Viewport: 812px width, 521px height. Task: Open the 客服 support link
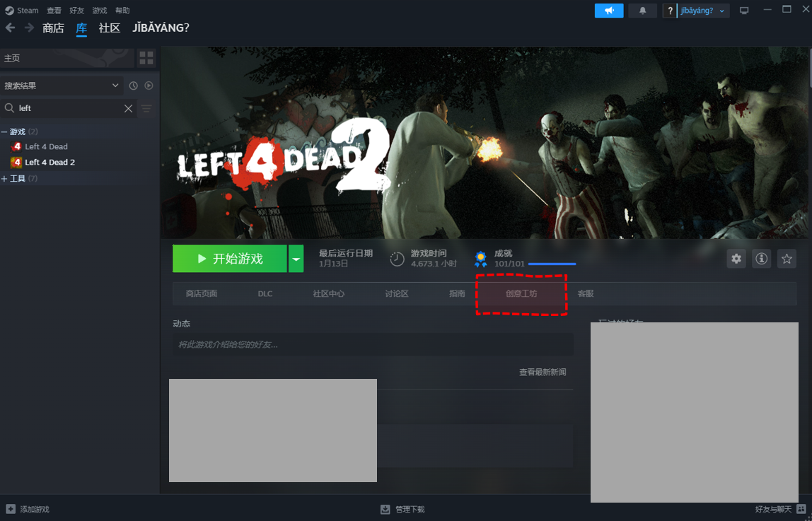pos(586,293)
